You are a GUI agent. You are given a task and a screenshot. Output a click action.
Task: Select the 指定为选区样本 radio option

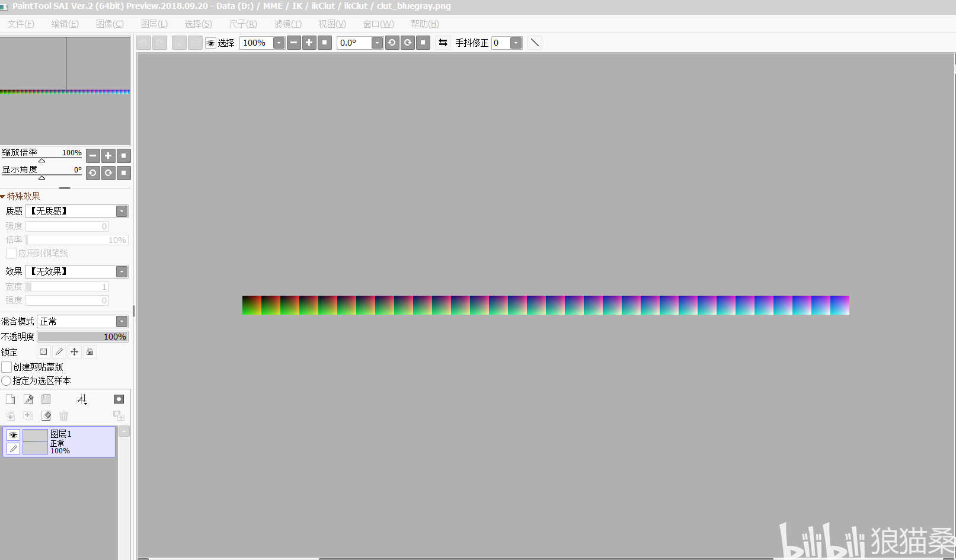tap(6, 380)
